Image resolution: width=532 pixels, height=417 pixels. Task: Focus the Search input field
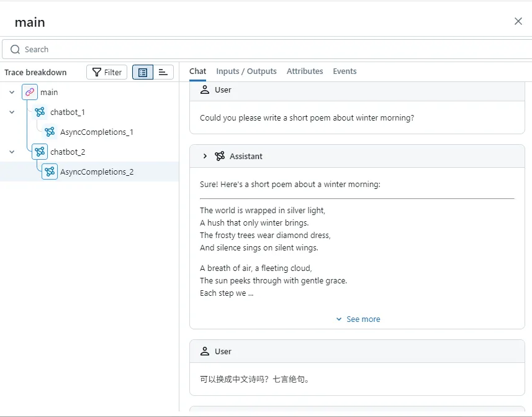[268, 50]
